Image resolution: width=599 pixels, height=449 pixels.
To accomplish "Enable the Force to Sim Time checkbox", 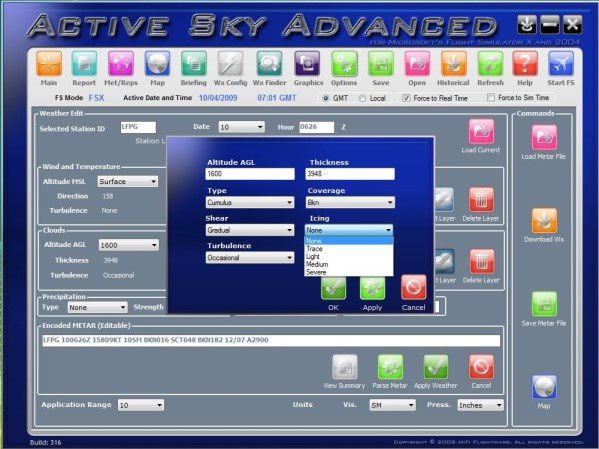I will 491,97.
